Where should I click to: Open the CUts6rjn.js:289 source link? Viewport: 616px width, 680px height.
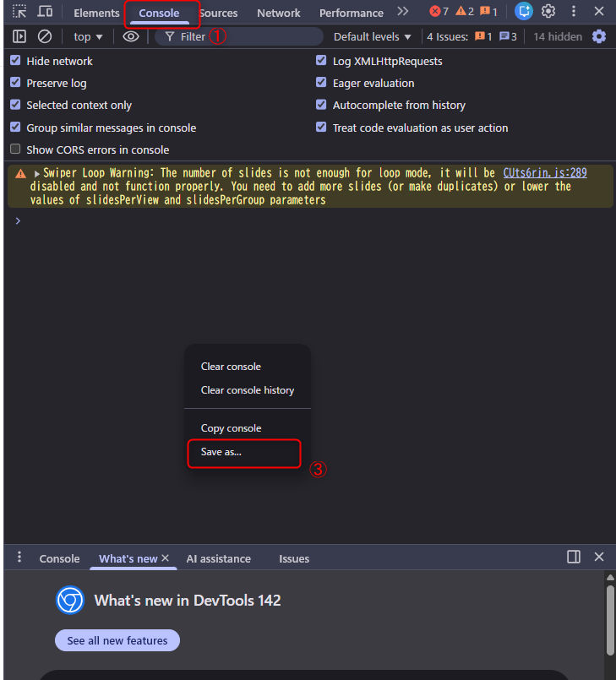[x=544, y=172]
